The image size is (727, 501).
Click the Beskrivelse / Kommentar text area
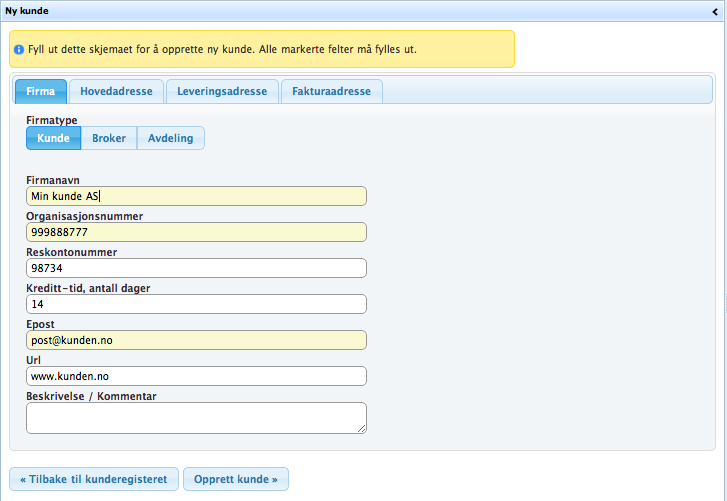coord(196,418)
